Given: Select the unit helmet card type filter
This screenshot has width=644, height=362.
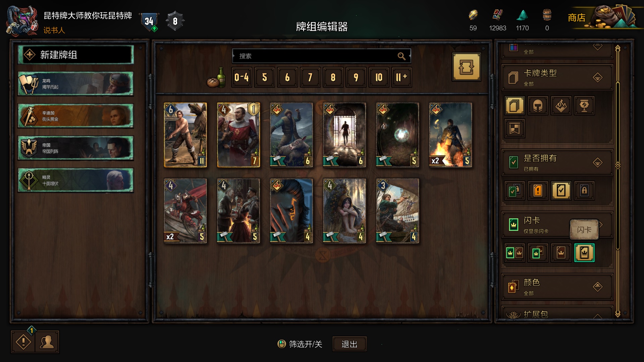Looking at the screenshot, I should point(538,106).
